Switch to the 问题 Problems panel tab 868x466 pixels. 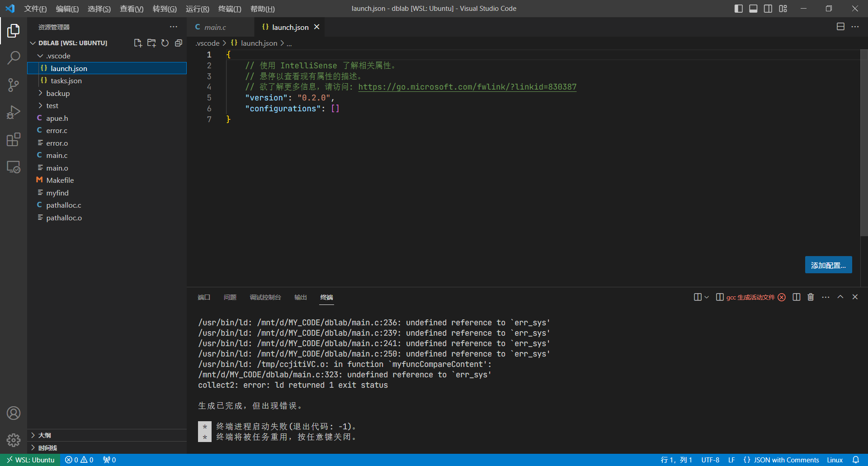(x=230, y=297)
